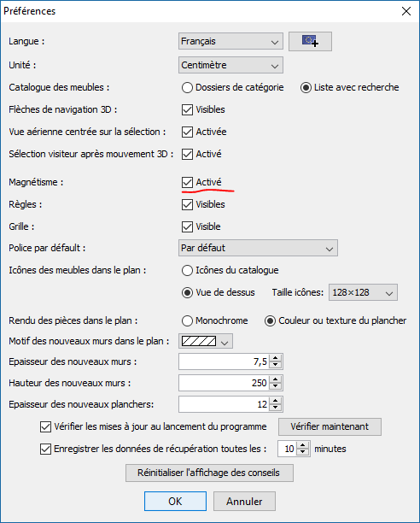420x523 pixels.
Task: Increase new floor thickness with up arrow
Action: [x=276, y=401]
